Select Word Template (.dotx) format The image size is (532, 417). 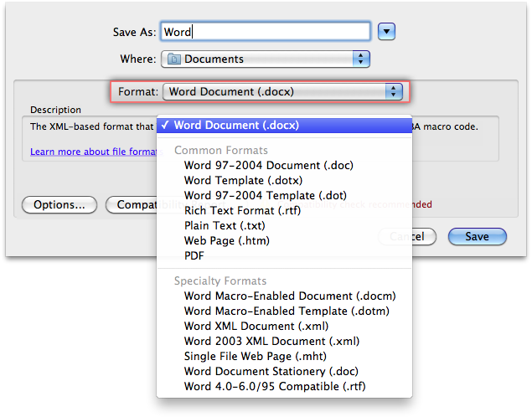284,180
